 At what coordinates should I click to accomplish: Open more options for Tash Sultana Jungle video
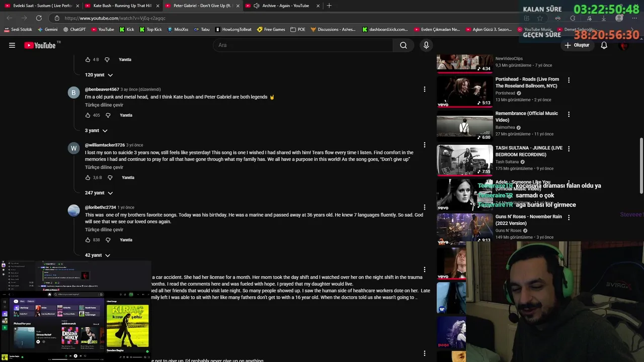click(x=569, y=149)
